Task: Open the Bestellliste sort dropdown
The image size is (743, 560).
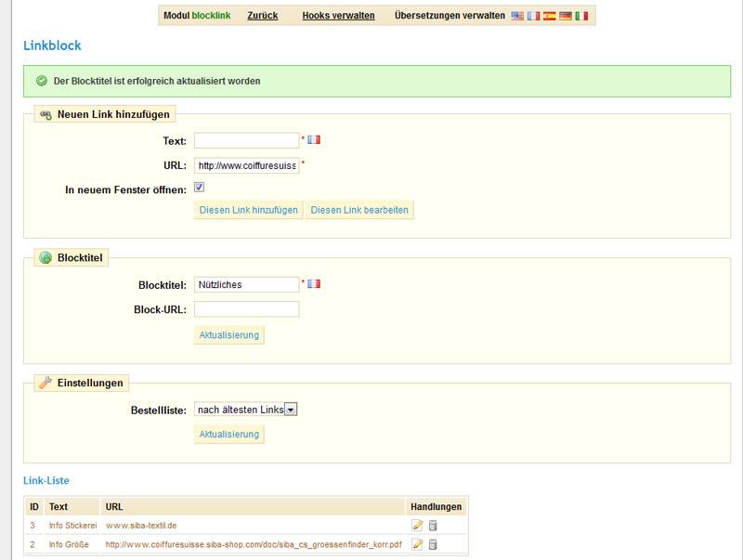Action: click(x=245, y=410)
